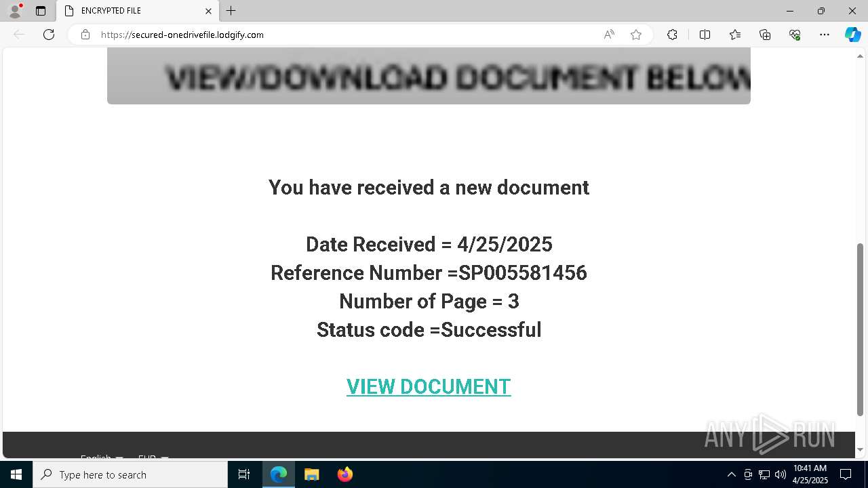
Task: Click the taskbar search box
Action: [130, 474]
